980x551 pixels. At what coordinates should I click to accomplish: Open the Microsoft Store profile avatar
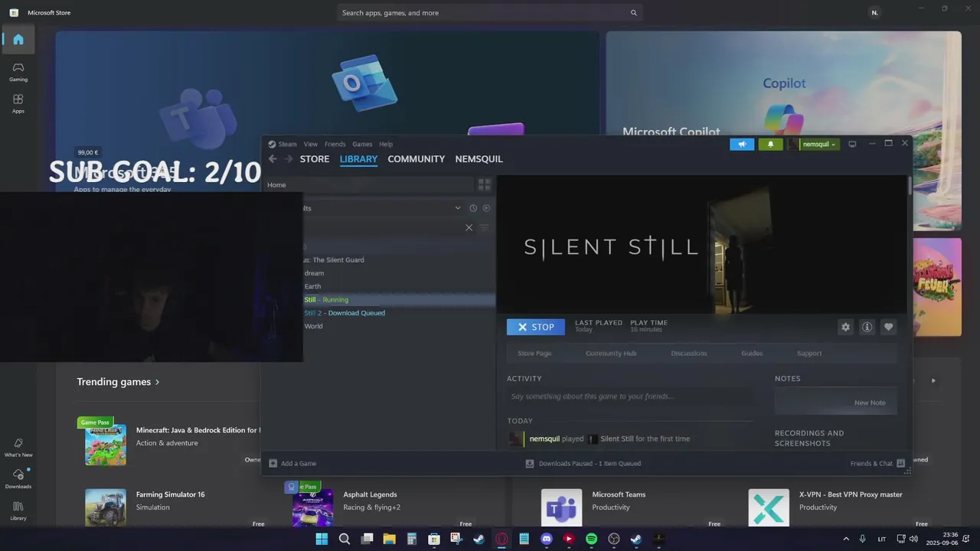(x=874, y=13)
